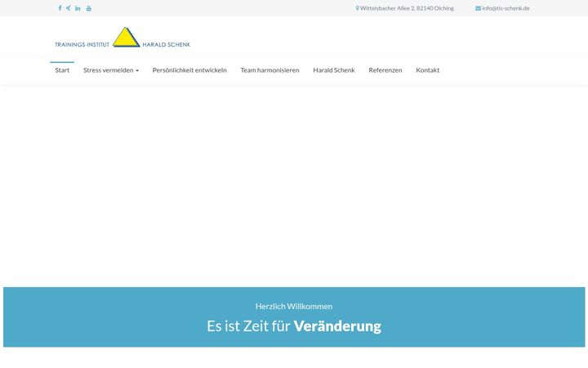The height and width of the screenshot is (368, 588).
Task: Click the TRAININGS-INSTITUT logo text
Action: coord(82,44)
